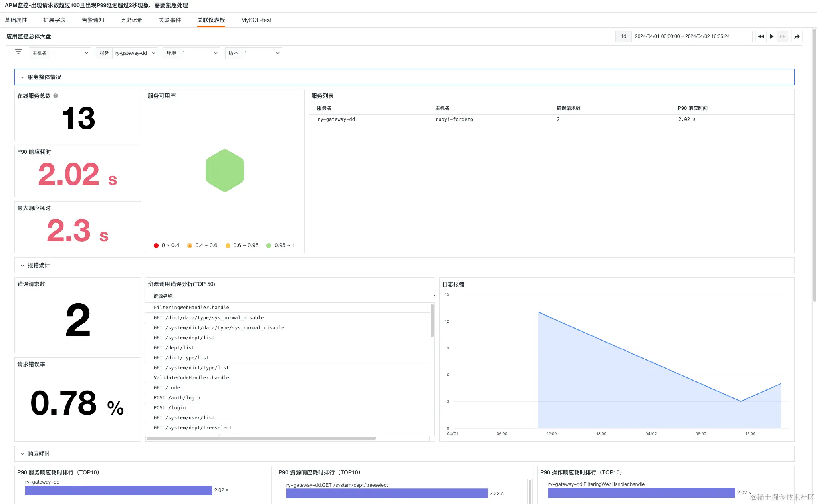This screenshot has width=817, height=504.
Task: Click the rewind time range icon
Action: pyautogui.click(x=761, y=36)
